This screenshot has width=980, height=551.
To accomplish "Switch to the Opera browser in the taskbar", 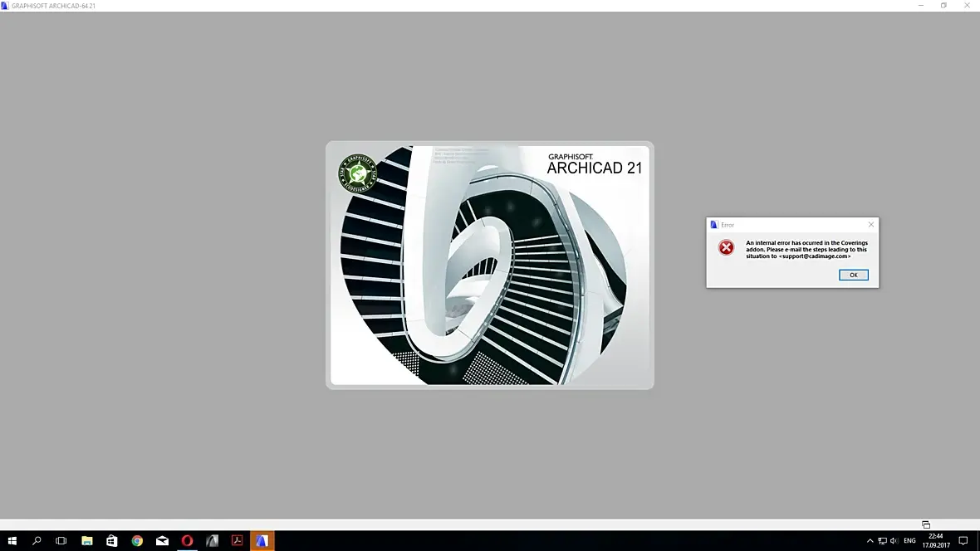I will pyautogui.click(x=187, y=540).
